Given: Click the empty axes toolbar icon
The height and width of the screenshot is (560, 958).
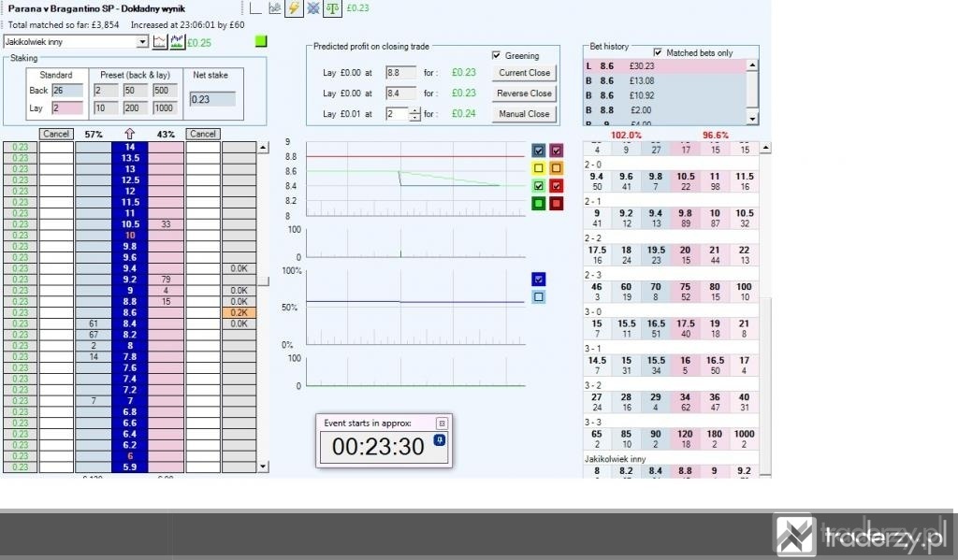Looking at the screenshot, I should 255,7.
